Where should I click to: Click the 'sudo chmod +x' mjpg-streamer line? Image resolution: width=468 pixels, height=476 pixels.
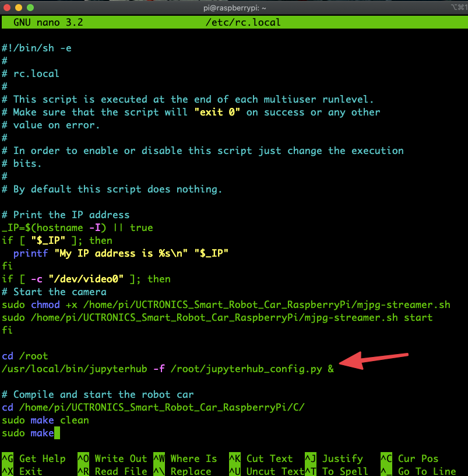[226, 304]
